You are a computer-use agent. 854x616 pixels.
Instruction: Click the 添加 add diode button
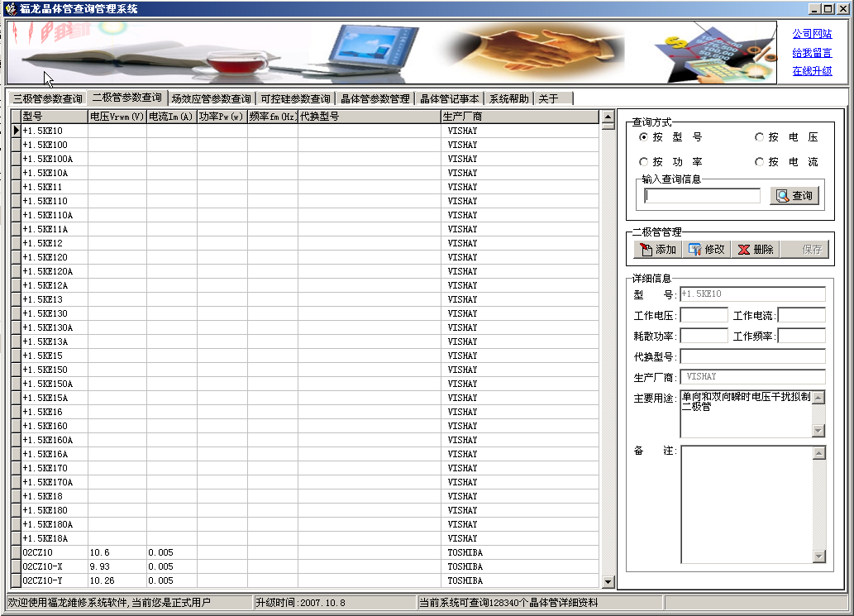pyautogui.click(x=658, y=250)
